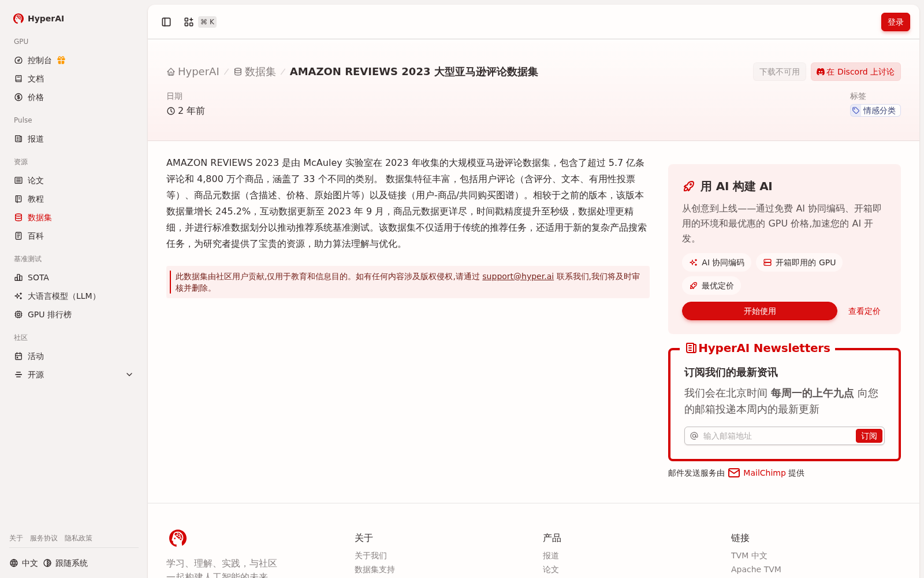Click the 下载不可用 button
Screen dimensions: 924x578
(780, 72)
